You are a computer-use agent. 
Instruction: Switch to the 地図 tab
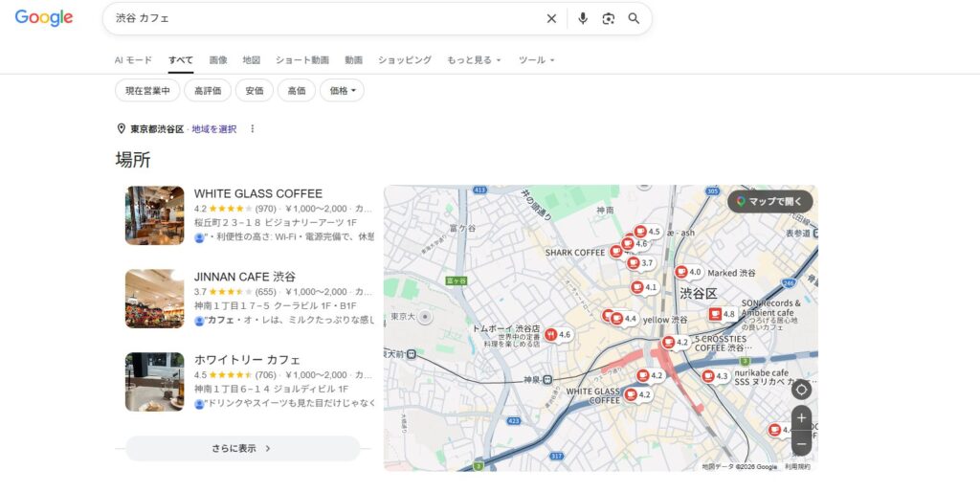tap(252, 60)
